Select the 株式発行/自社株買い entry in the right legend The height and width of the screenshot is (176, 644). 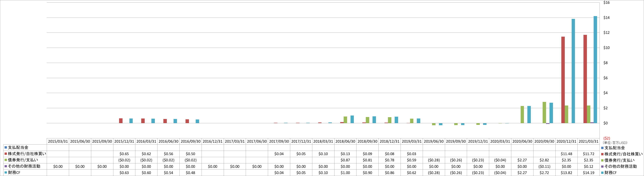tap(622, 154)
